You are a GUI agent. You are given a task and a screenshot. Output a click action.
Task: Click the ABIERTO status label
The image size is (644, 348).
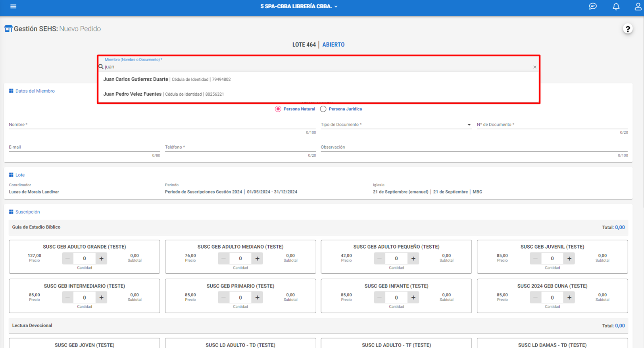click(333, 45)
